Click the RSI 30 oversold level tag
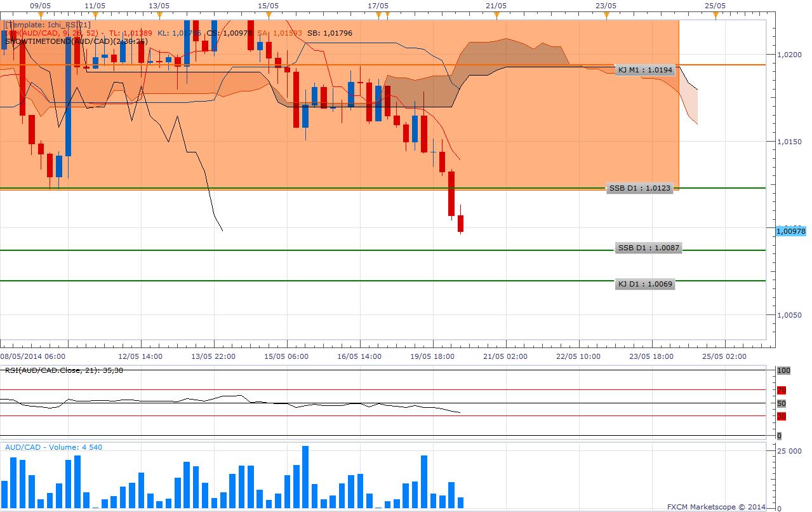This screenshot has width=812, height=512. point(782,416)
